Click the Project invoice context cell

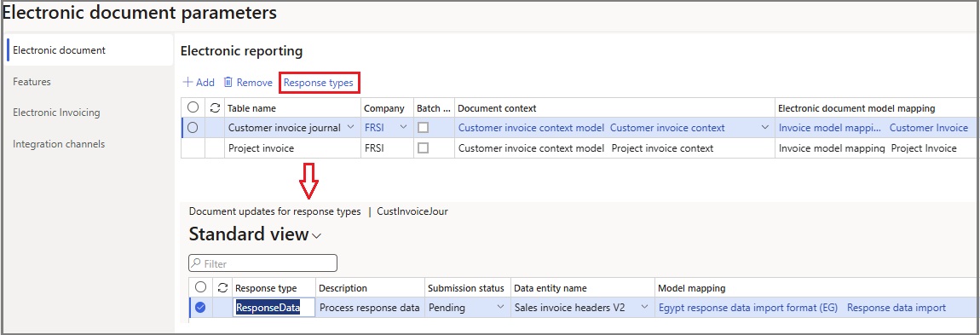click(x=662, y=148)
